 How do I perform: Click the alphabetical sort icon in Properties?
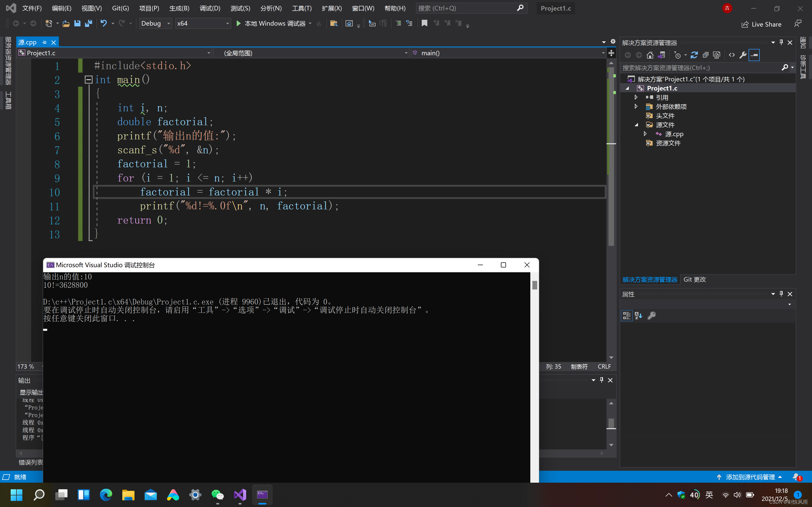pos(638,316)
